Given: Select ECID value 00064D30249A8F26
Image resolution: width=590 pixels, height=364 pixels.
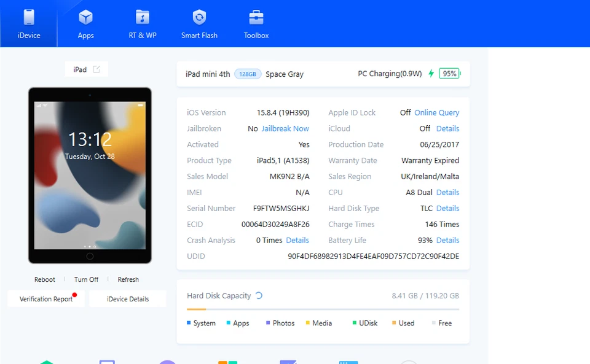Looking at the screenshot, I should (275, 224).
